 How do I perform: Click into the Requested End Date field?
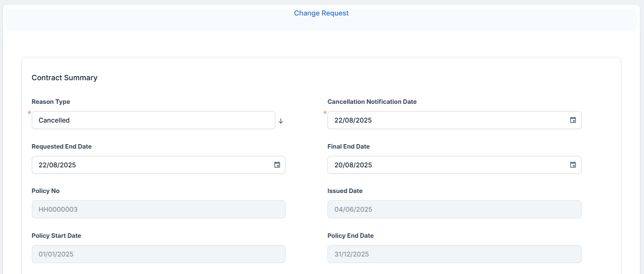click(x=151, y=165)
